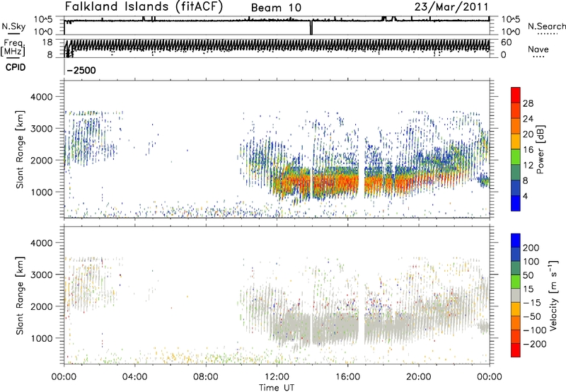
Task: Click the deep noise dip in N.Sky trace
Action: [x=311, y=28]
